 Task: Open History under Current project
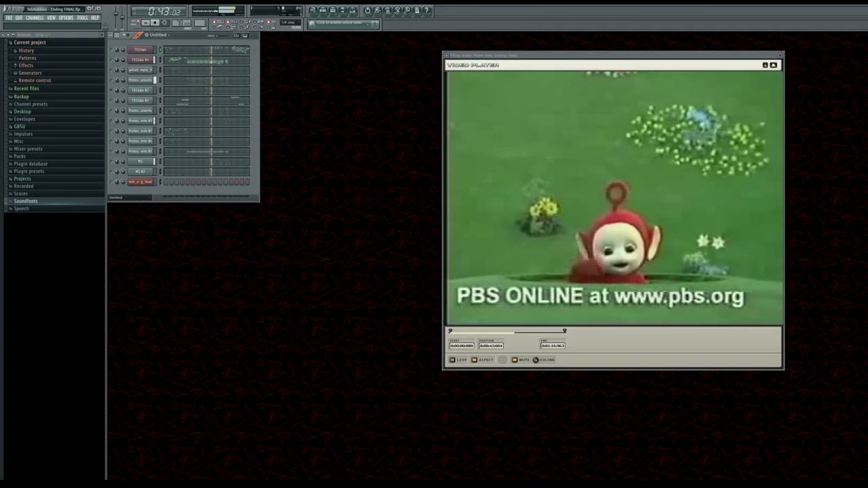coord(56,50)
